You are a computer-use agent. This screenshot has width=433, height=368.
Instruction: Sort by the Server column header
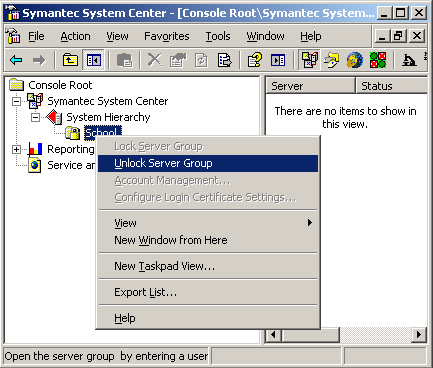pyautogui.click(x=310, y=86)
